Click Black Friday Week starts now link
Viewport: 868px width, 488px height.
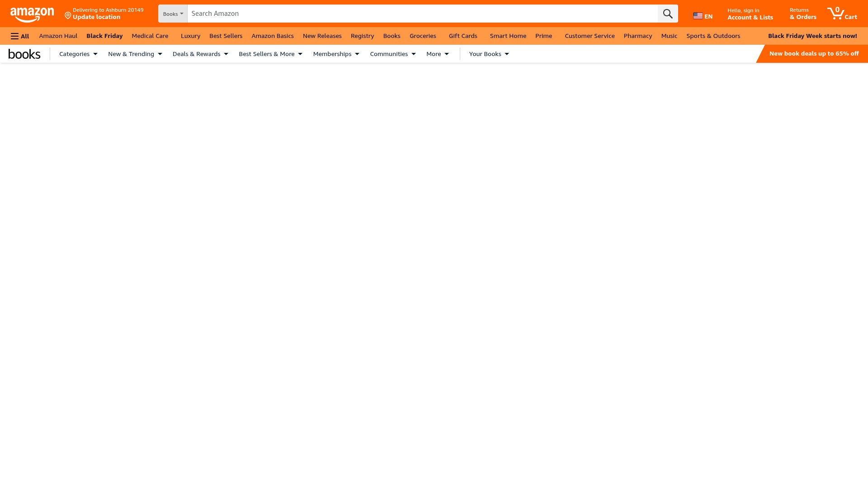[812, 36]
